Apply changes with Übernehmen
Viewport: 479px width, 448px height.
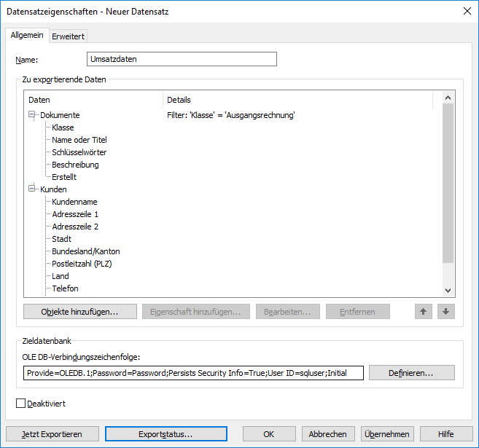pos(386,433)
